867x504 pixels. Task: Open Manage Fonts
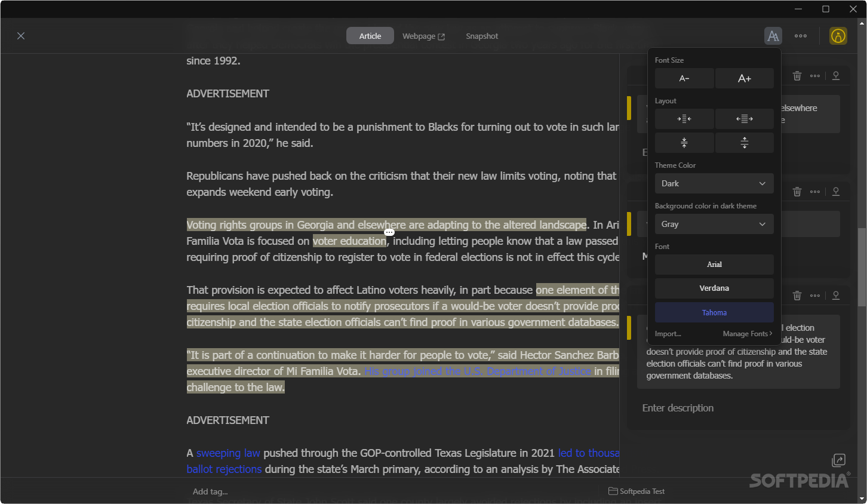point(747,334)
